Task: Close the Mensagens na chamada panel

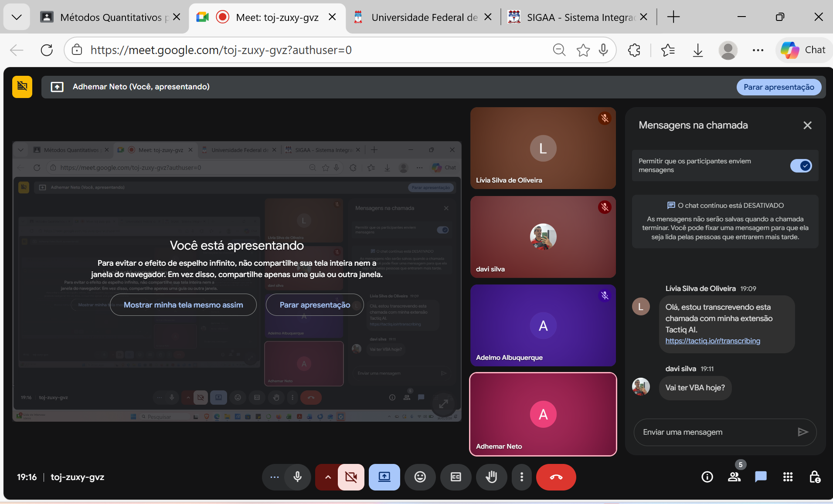Action: (x=807, y=125)
